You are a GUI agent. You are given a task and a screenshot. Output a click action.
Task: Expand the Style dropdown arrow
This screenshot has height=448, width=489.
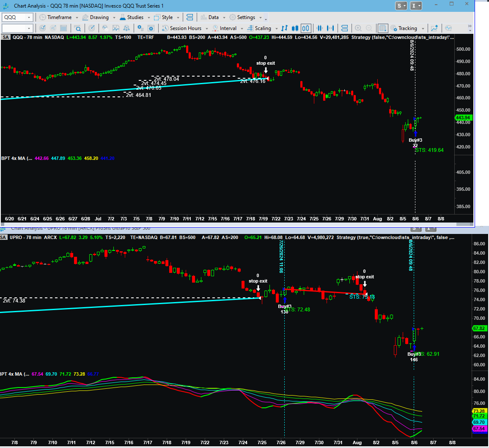point(178,18)
